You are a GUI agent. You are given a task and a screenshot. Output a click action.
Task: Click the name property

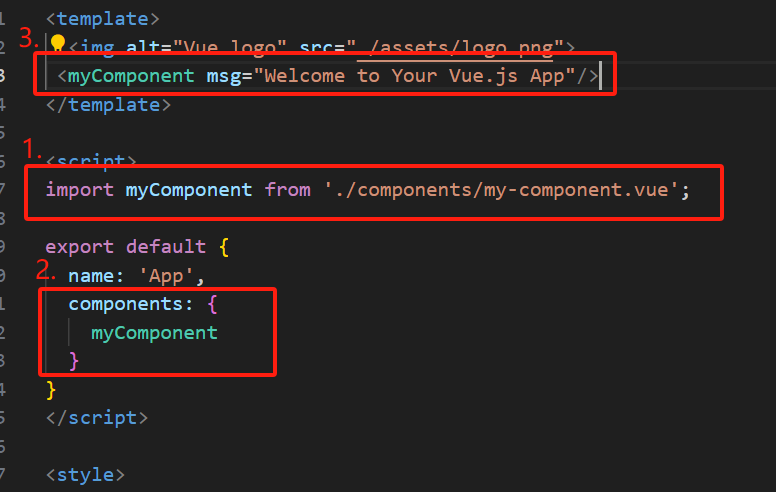(x=91, y=275)
